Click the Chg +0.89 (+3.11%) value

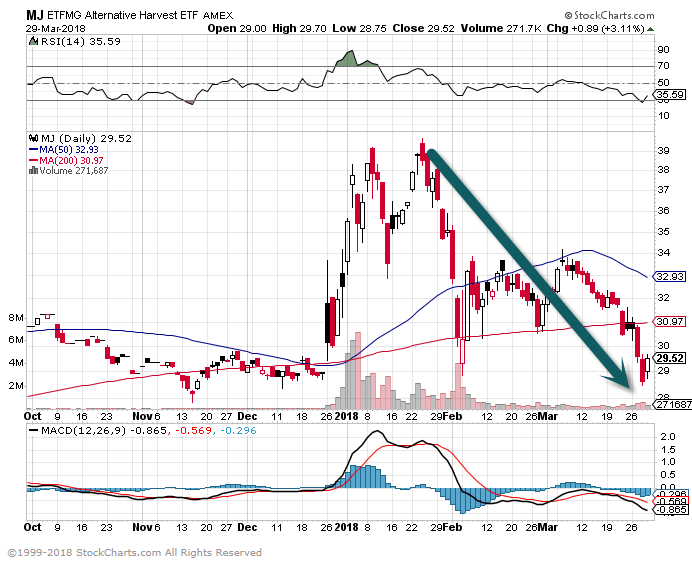pyautogui.click(x=596, y=28)
